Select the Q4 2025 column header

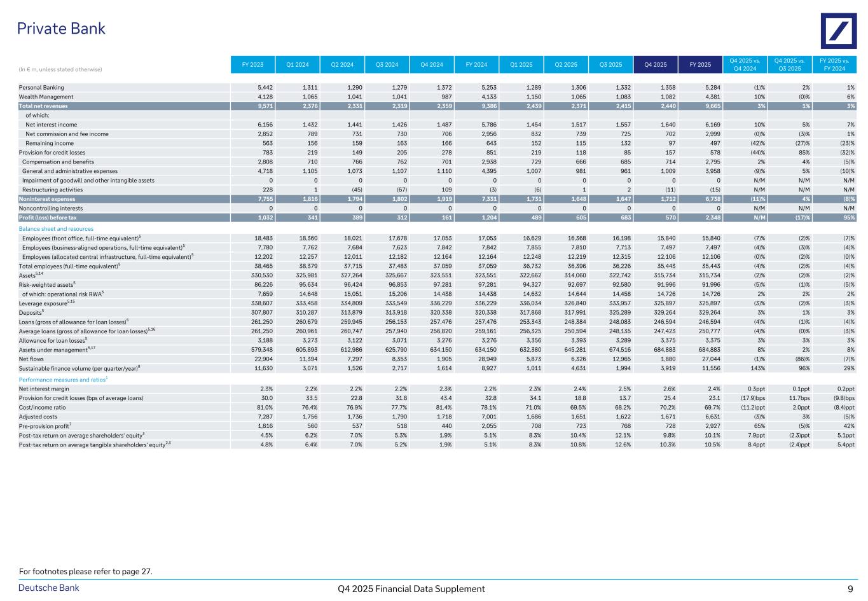coord(655,64)
